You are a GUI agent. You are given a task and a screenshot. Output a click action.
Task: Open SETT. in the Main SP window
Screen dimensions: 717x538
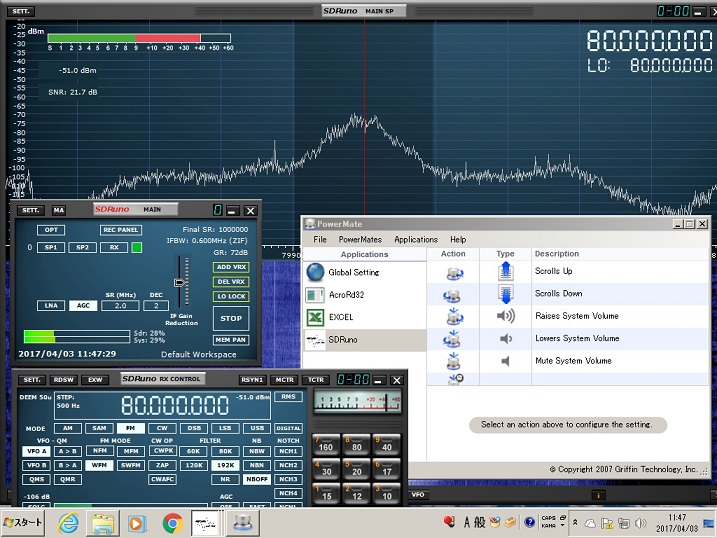(x=21, y=11)
